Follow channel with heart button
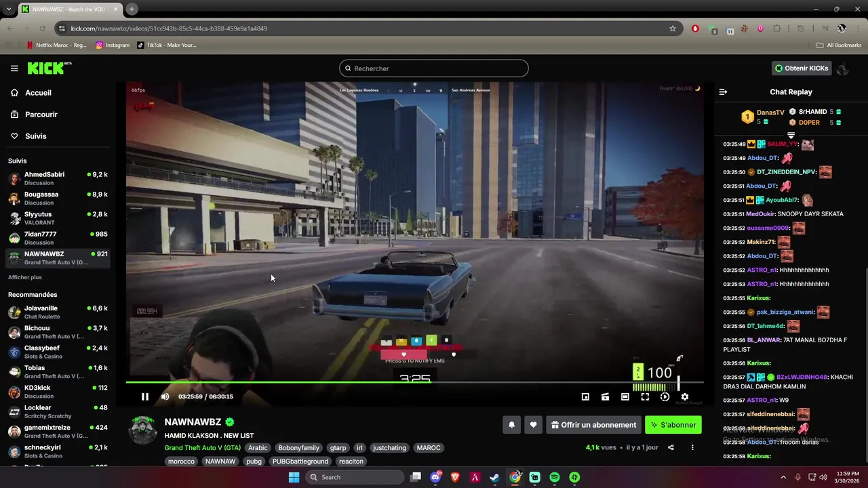 tap(533, 425)
